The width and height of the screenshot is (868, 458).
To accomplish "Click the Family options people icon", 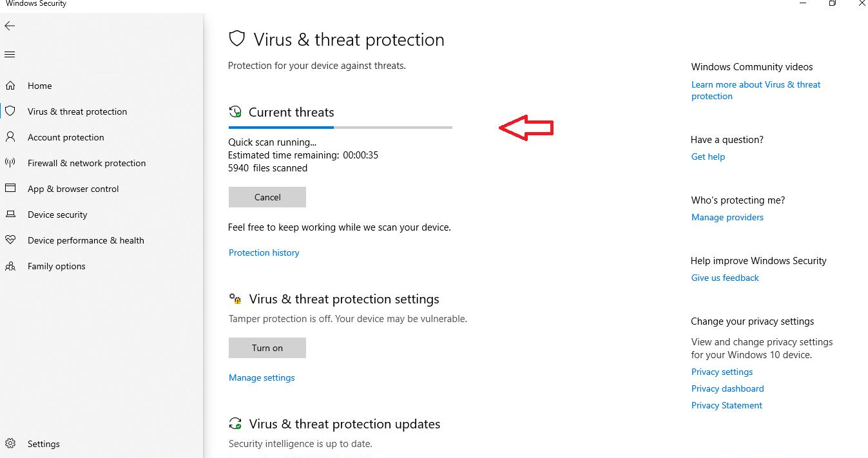I will coord(10,266).
